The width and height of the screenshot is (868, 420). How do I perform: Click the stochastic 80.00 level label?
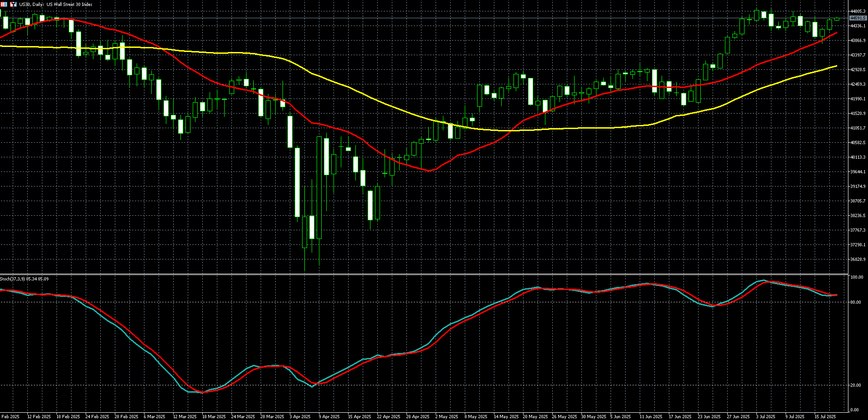856,302
